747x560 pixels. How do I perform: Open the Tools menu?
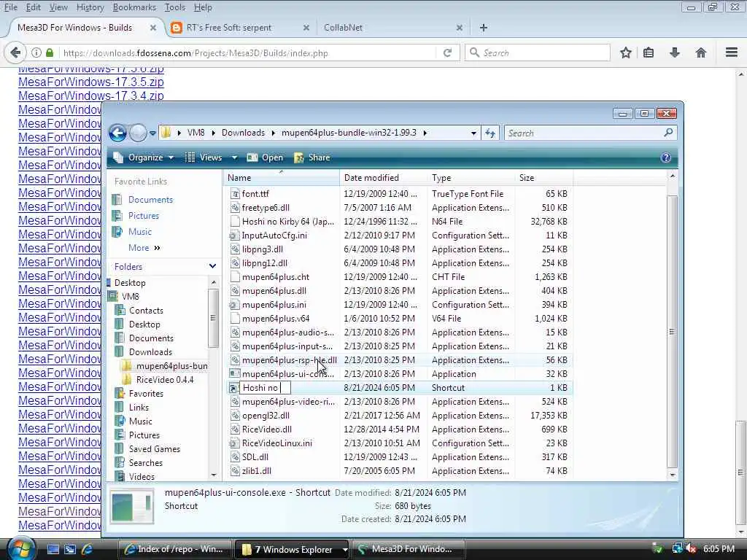coord(175,7)
